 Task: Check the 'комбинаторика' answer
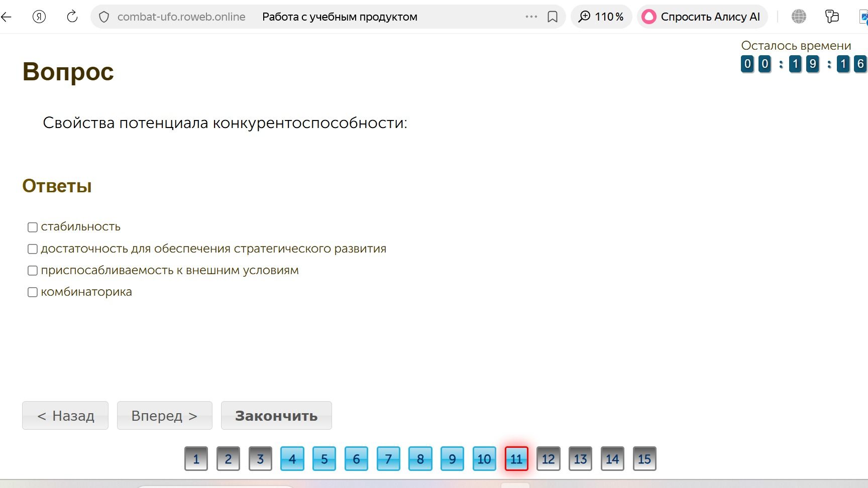[x=33, y=292]
